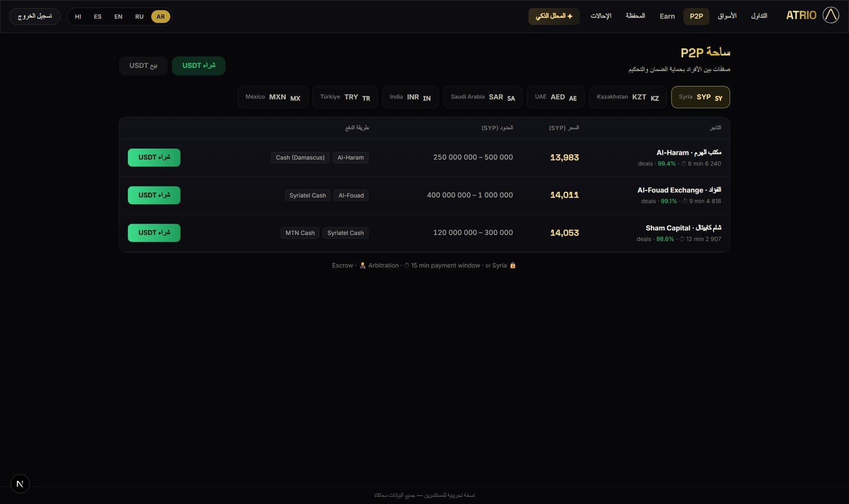The width and height of the screenshot is (849, 504).
Task: Click the طريقة الدفع column header
Action: (x=357, y=128)
